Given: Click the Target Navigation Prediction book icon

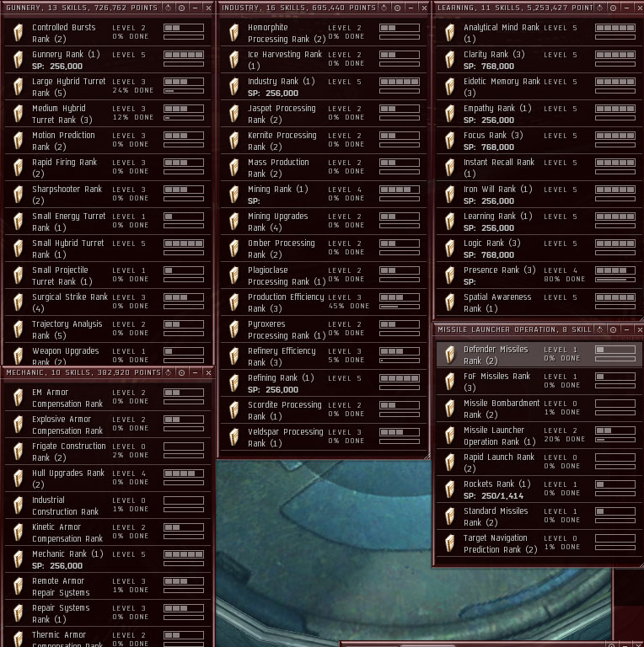Looking at the screenshot, I should [x=450, y=543].
